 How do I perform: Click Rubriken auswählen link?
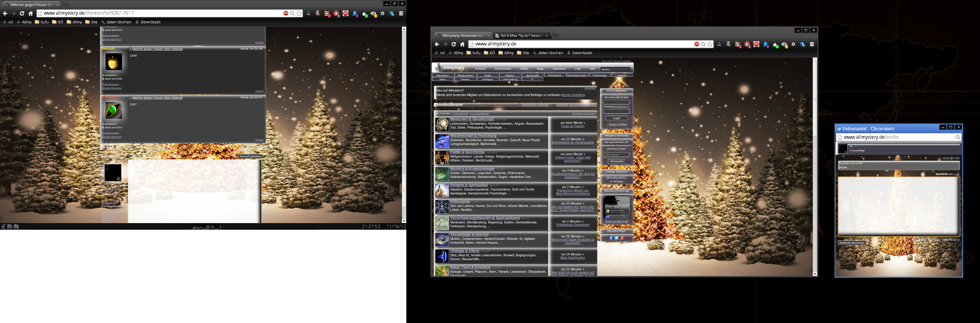pyautogui.click(x=584, y=114)
